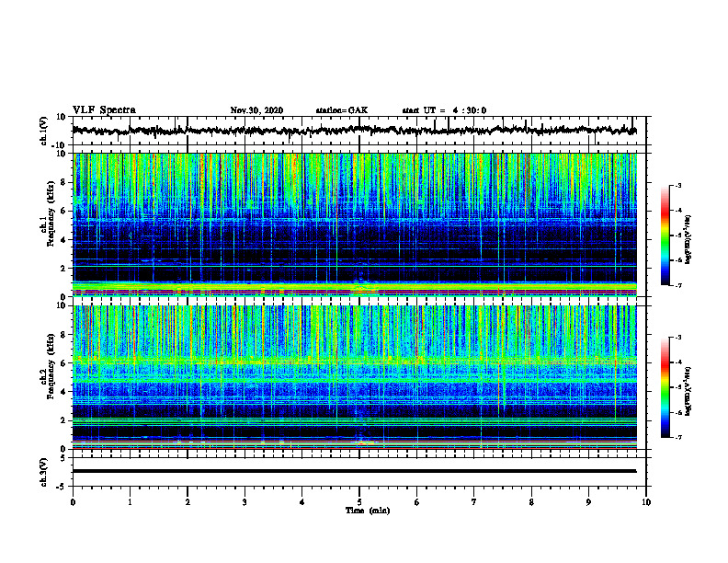Click inside the ch.1 spectrogram panel
This screenshot has width=728, height=563.
[354, 224]
